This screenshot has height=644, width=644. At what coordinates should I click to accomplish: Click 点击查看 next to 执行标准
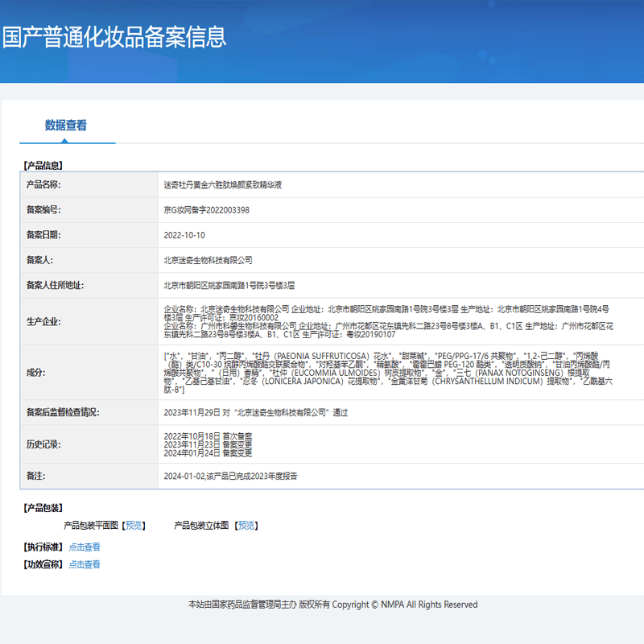point(85,547)
